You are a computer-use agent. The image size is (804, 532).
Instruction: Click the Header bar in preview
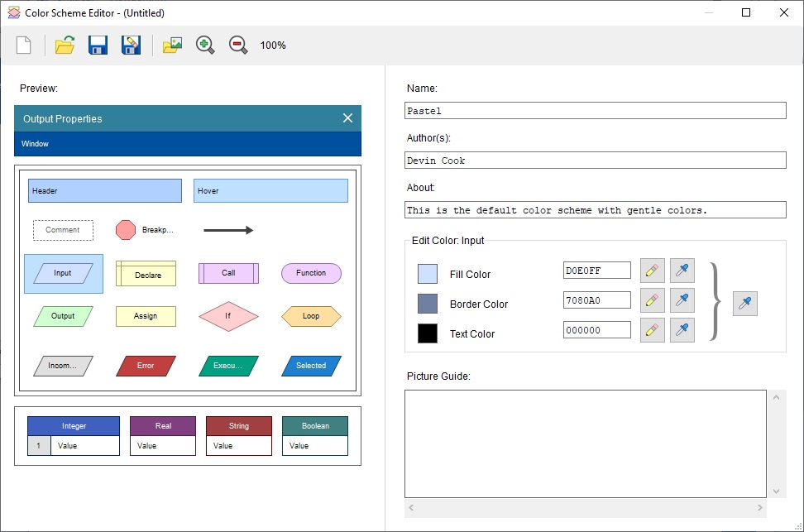coord(105,191)
